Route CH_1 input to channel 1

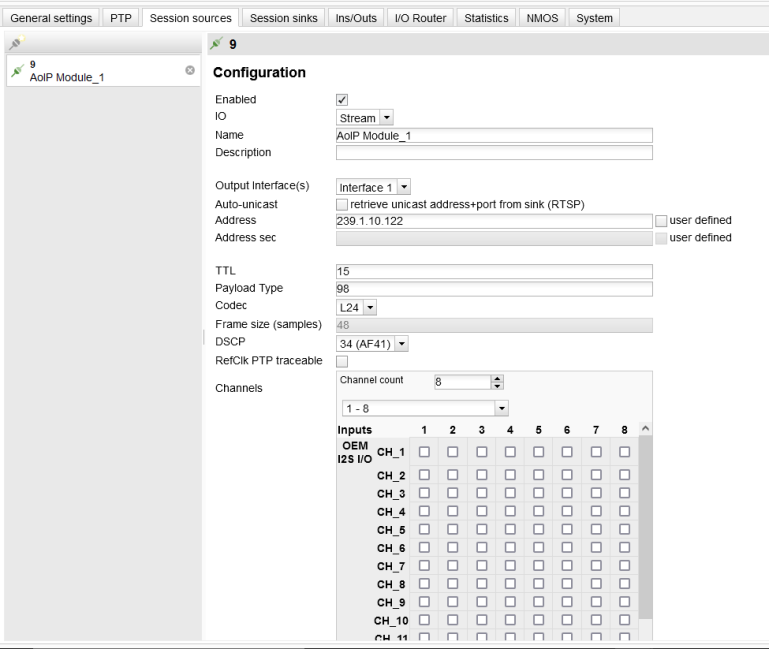[424, 452]
